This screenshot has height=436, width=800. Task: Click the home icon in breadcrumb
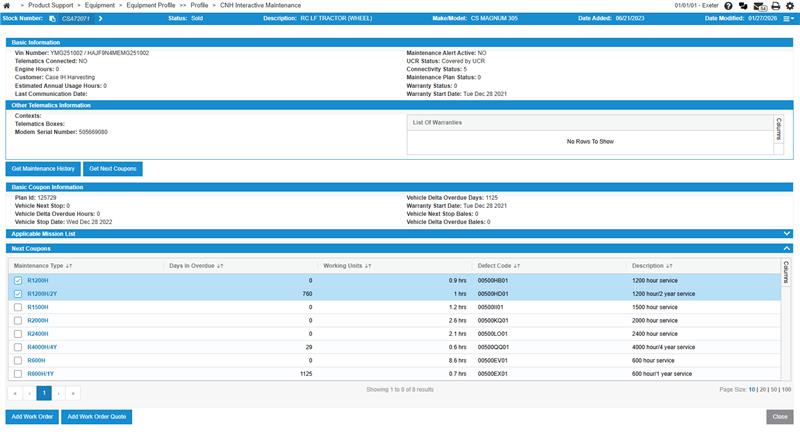point(8,6)
